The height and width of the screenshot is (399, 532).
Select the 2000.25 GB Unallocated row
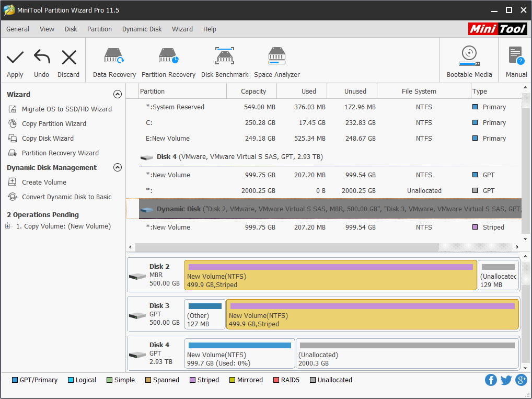(x=323, y=190)
